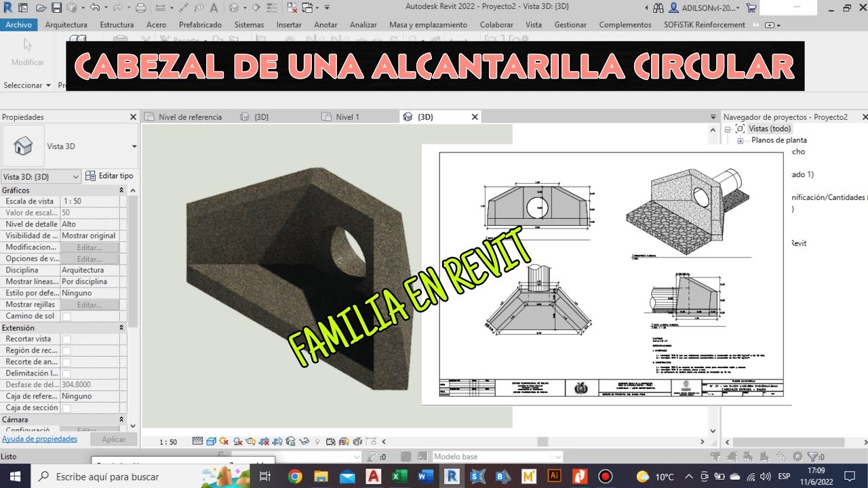Toggle shadows icon in view control bar
This screenshot has width=868, height=488.
pos(237,441)
